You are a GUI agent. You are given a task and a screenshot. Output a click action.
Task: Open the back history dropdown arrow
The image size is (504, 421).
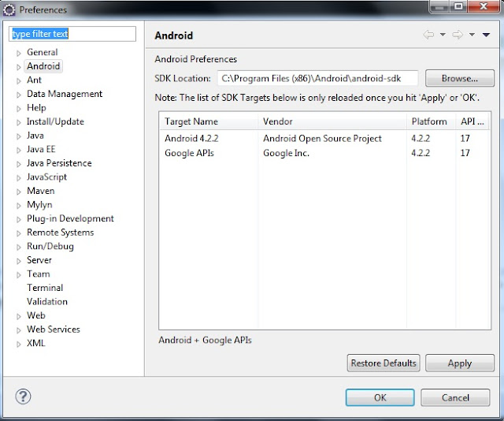pos(443,35)
